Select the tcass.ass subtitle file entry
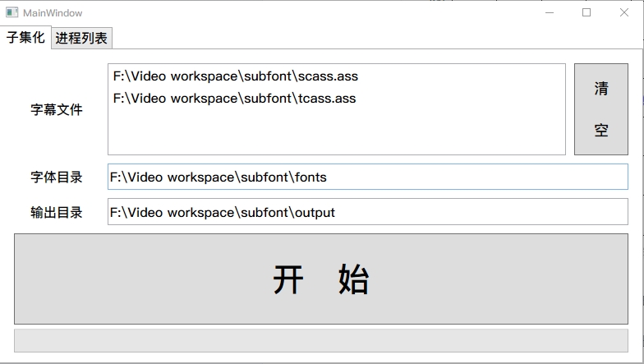 click(x=235, y=99)
